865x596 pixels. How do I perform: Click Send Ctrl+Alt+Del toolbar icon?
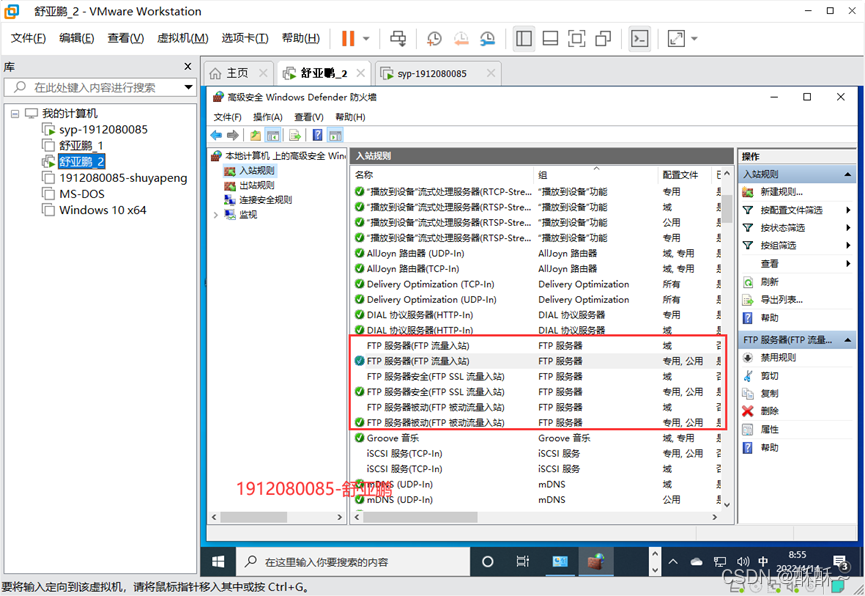(398, 38)
